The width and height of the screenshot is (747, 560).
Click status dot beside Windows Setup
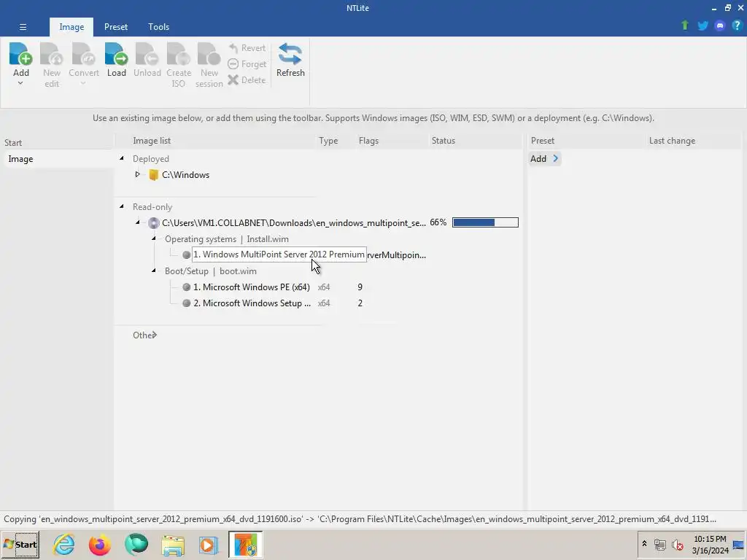[x=186, y=303]
